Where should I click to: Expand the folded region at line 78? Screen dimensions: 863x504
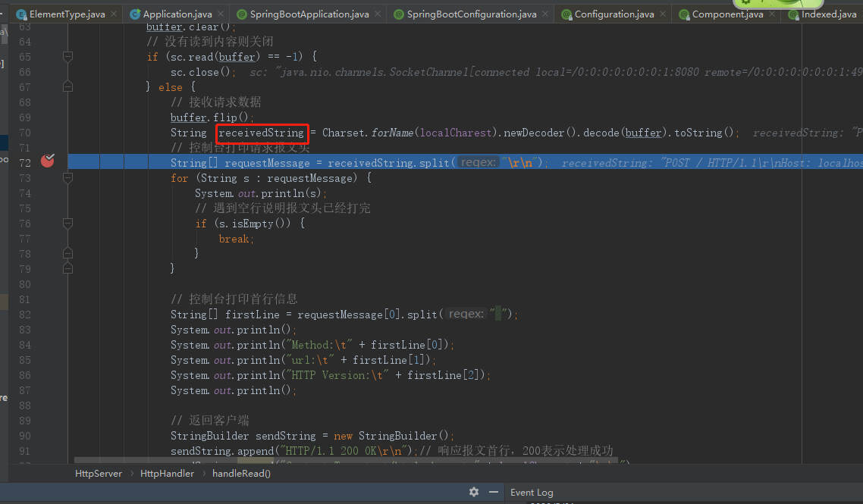point(67,253)
